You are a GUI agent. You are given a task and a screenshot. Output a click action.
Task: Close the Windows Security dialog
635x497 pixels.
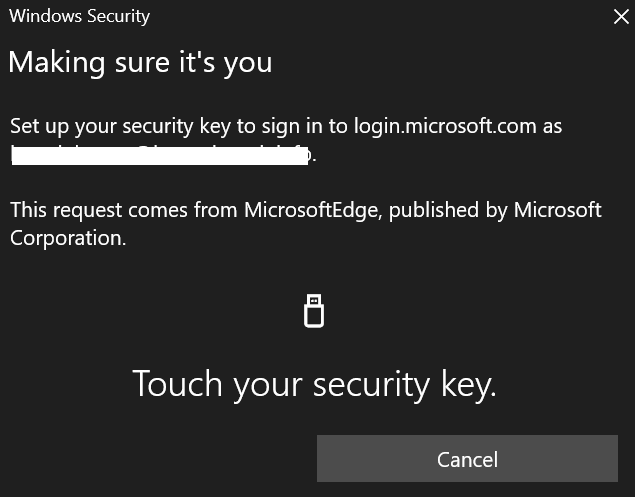tap(620, 17)
